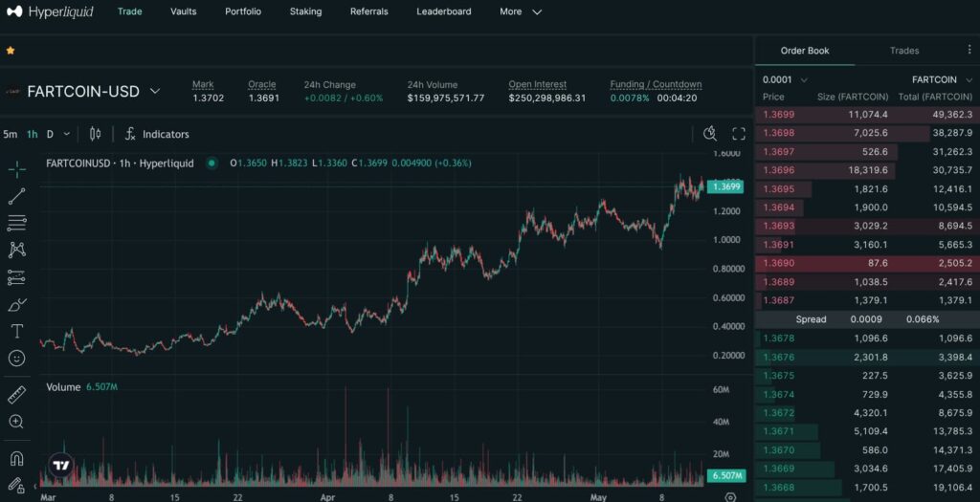Click the yellow favorites star icon
The height and width of the screenshot is (502, 980).
[10, 51]
